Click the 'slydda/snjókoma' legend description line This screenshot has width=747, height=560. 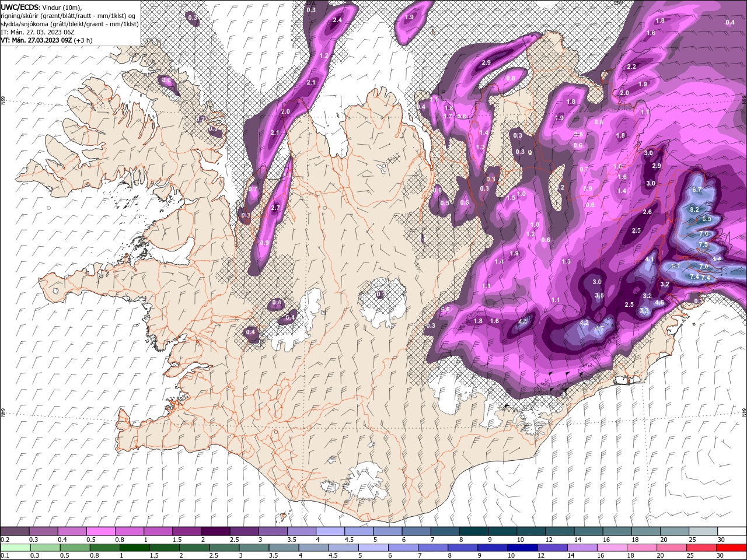pyautogui.click(x=69, y=24)
